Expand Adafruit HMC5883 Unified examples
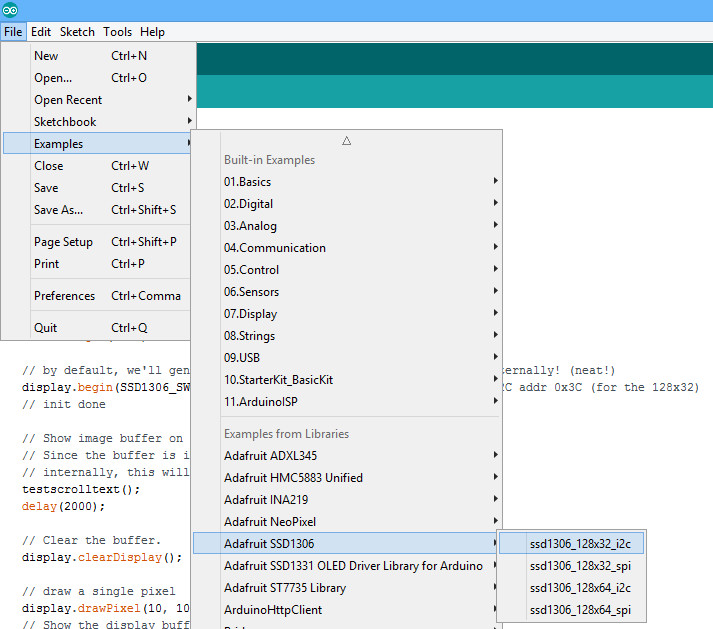The height and width of the screenshot is (629, 713). 347,478
